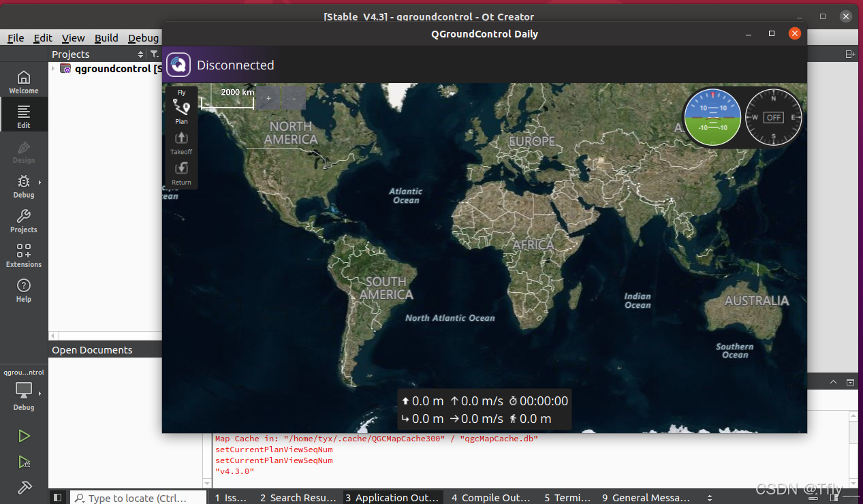Switch to Edit mode in Qt Creator

pyautogui.click(x=24, y=115)
